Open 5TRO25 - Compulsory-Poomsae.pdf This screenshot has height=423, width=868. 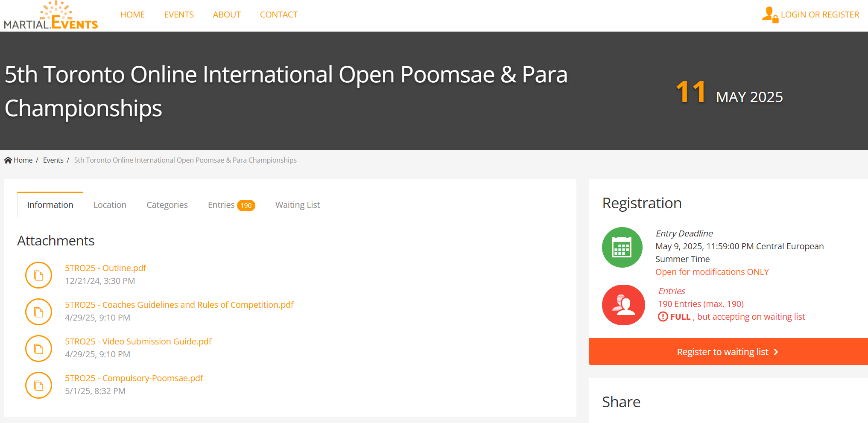[134, 378]
